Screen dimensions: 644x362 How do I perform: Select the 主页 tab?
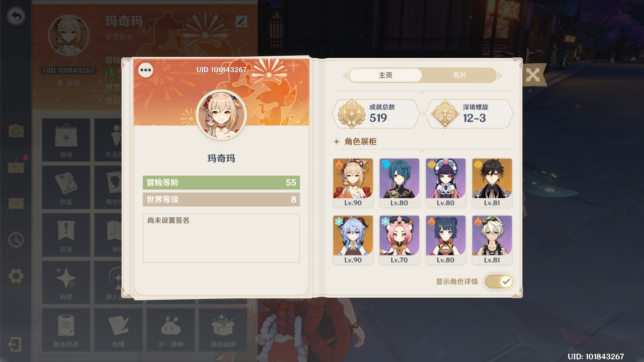pyautogui.click(x=385, y=75)
